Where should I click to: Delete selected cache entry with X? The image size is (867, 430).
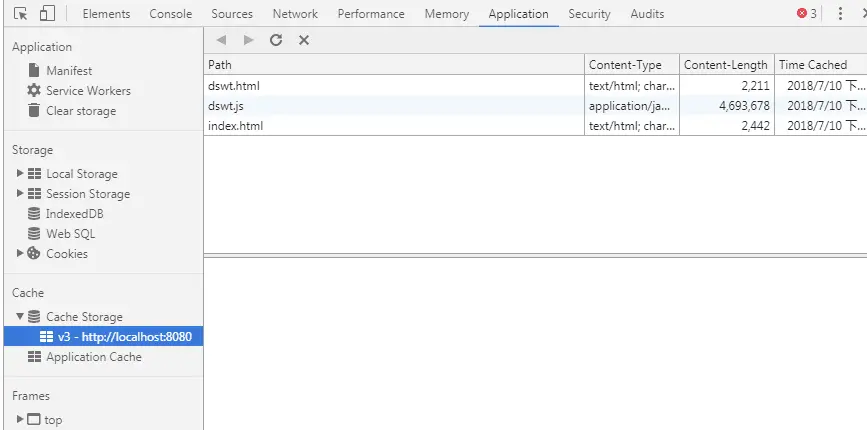coord(304,40)
